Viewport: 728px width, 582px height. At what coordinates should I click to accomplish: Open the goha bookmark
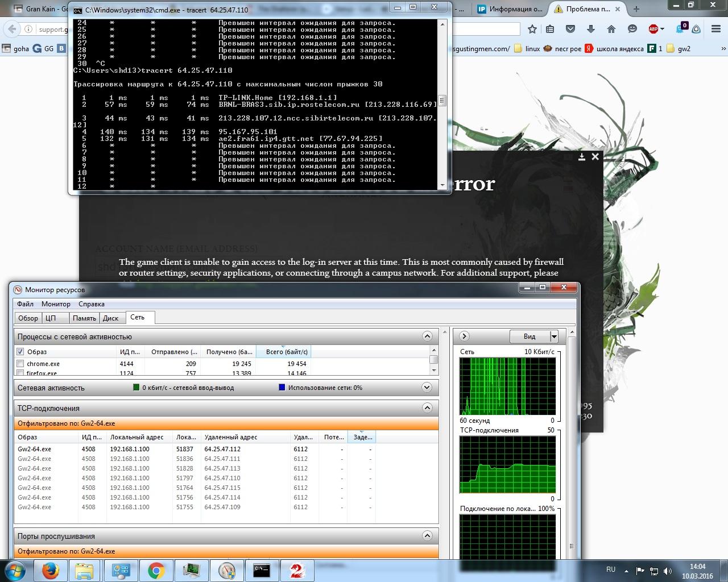click(16, 49)
